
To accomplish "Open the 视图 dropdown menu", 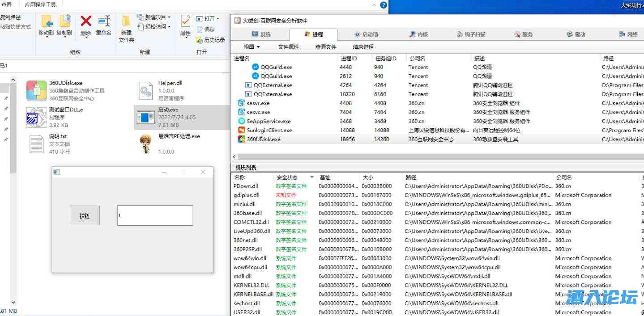I will (252, 47).
